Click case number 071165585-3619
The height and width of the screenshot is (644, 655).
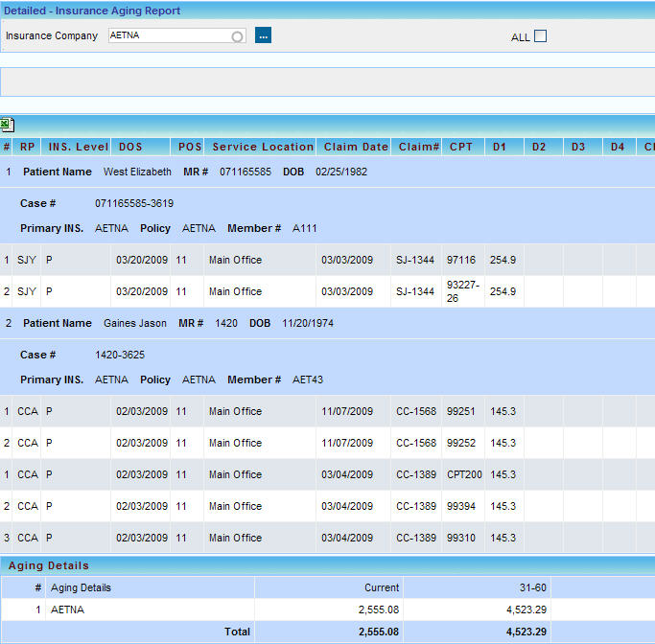coord(134,203)
